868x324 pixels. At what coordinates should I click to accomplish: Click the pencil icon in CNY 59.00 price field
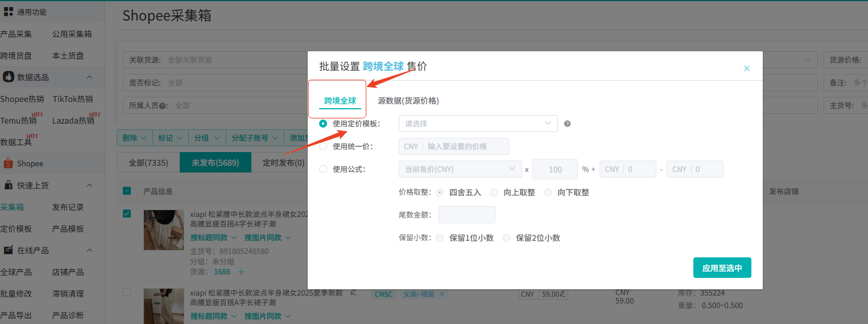coord(563,294)
